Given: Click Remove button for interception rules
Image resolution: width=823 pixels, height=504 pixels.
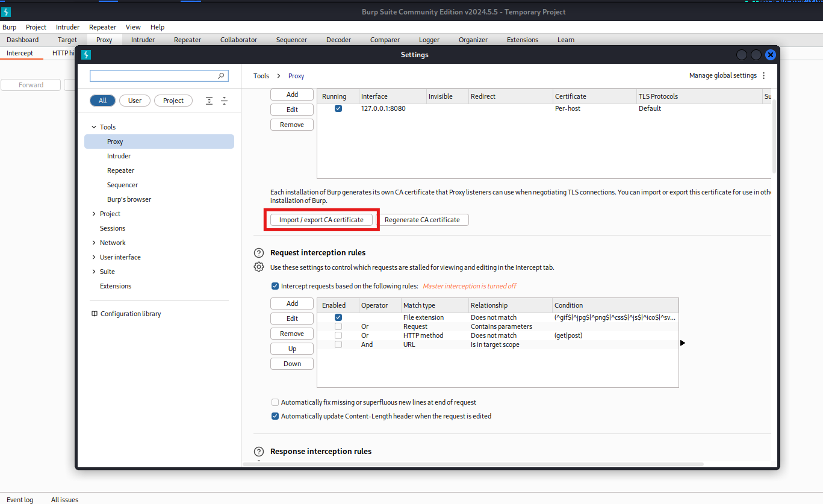Looking at the screenshot, I should click(292, 334).
